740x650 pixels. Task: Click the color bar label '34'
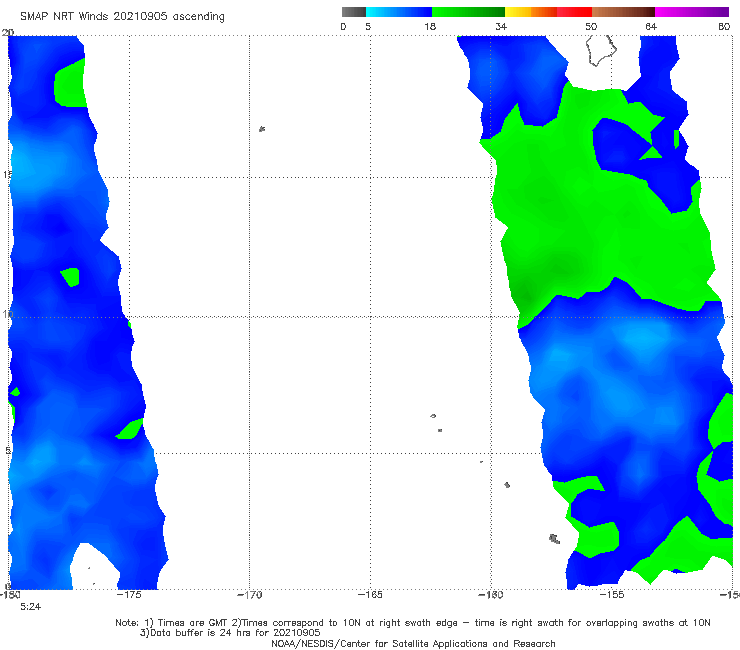[501, 27]
